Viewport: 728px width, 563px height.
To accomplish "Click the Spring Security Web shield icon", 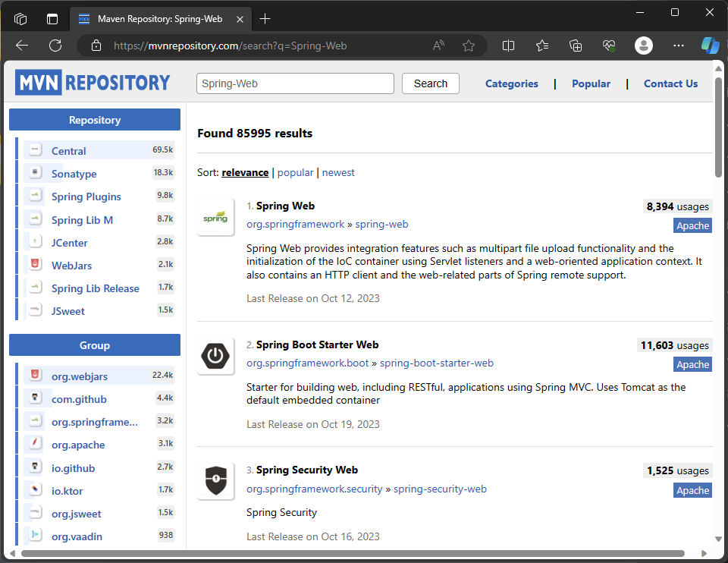I will coord(215,481).
